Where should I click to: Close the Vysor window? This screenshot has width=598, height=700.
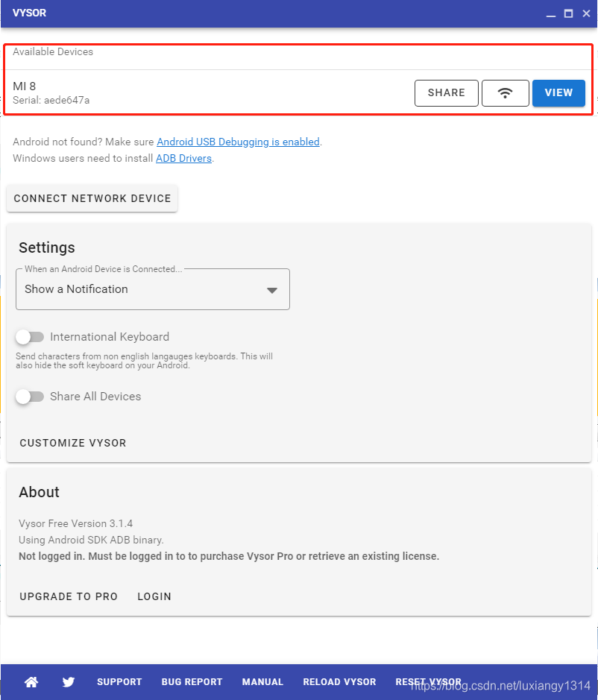586,13
